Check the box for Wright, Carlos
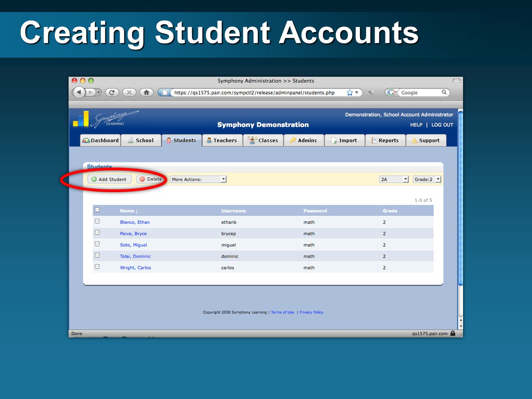Image resolution: width=532 pixels, height=399 pixels. click(x=97, y=267)
